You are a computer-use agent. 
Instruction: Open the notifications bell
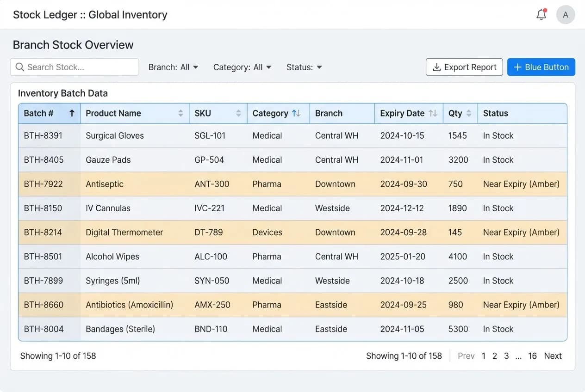coord(541,15)
